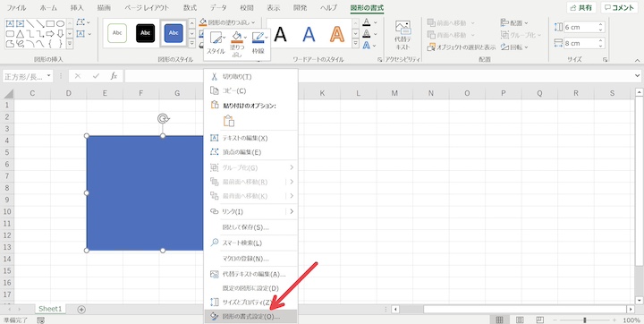Add a new sheet with plus button

coord(81,309)
